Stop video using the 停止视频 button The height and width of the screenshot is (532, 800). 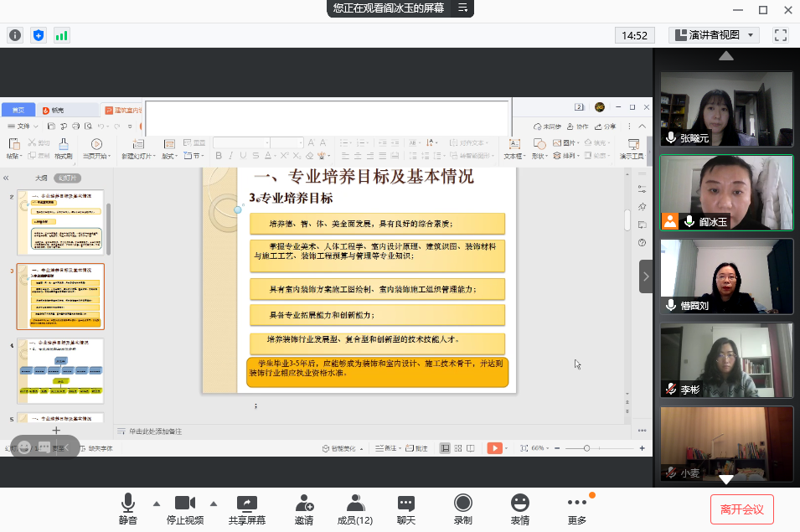184,509
